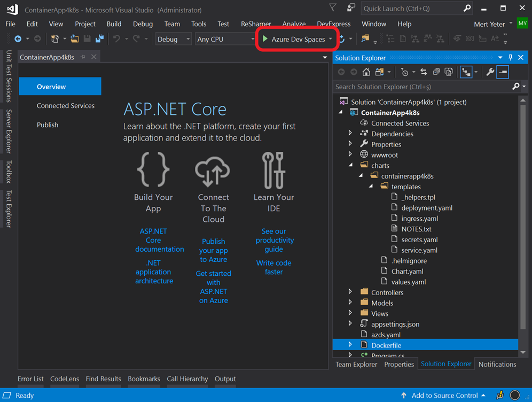Image resolution: width=532 pixels, height=402 pixels.
Task: Click Sync with Active Document arrows icon
Action: 424,72
